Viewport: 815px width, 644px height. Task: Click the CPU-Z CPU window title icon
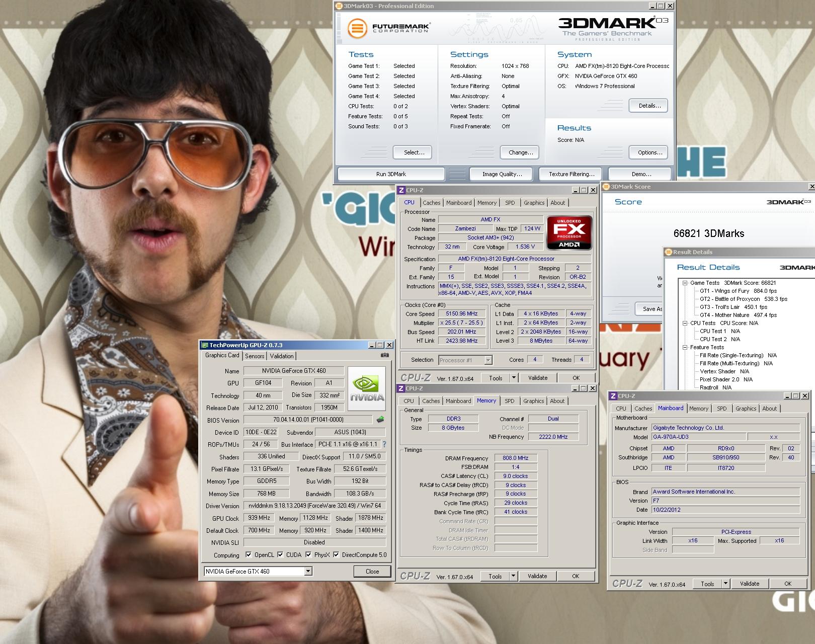[x=401, y=190]
